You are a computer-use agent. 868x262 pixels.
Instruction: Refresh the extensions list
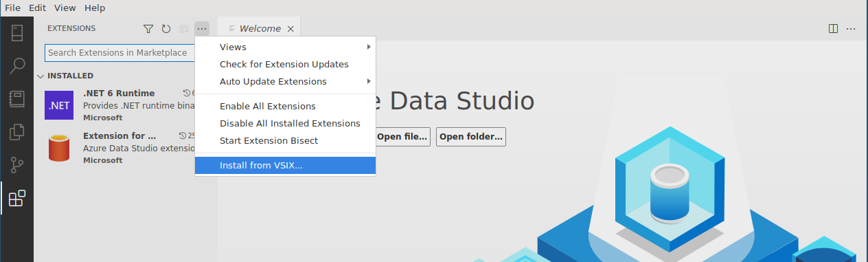[x=165, y=29]
